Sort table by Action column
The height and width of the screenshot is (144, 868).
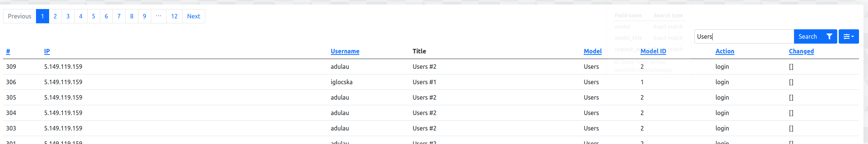tap(725, 51)
